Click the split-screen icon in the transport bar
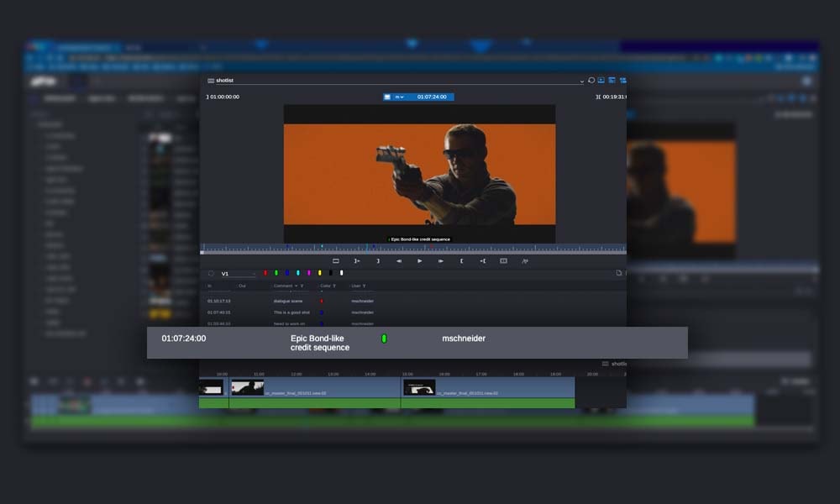 (503, 261)
